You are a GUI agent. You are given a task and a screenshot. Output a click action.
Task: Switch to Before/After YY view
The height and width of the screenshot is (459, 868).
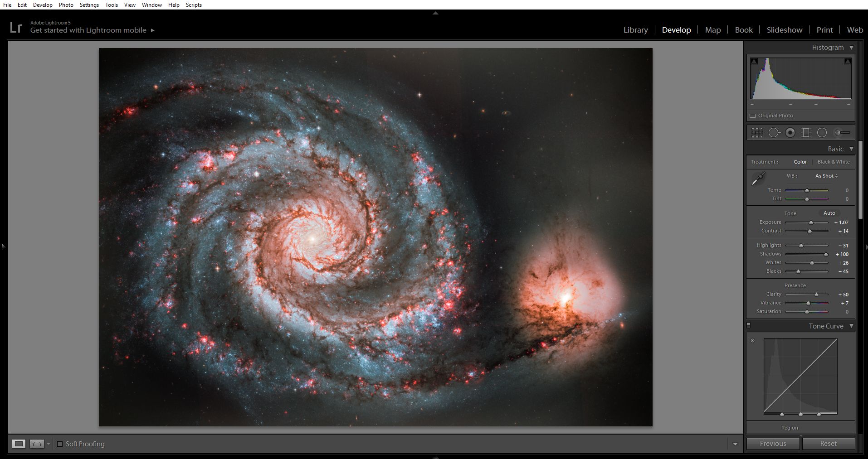pyautogui.click(x=37, y=444)
